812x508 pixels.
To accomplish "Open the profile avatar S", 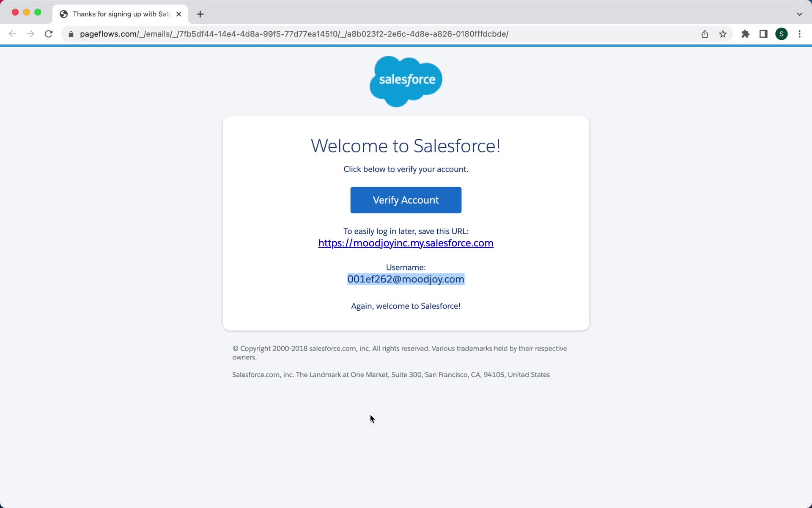I will point(781,34).
